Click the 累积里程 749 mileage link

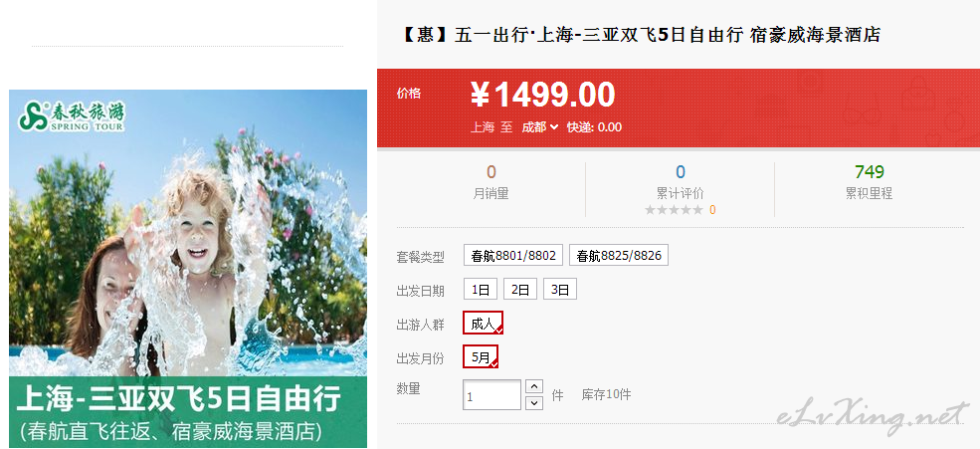click(870, 182)
